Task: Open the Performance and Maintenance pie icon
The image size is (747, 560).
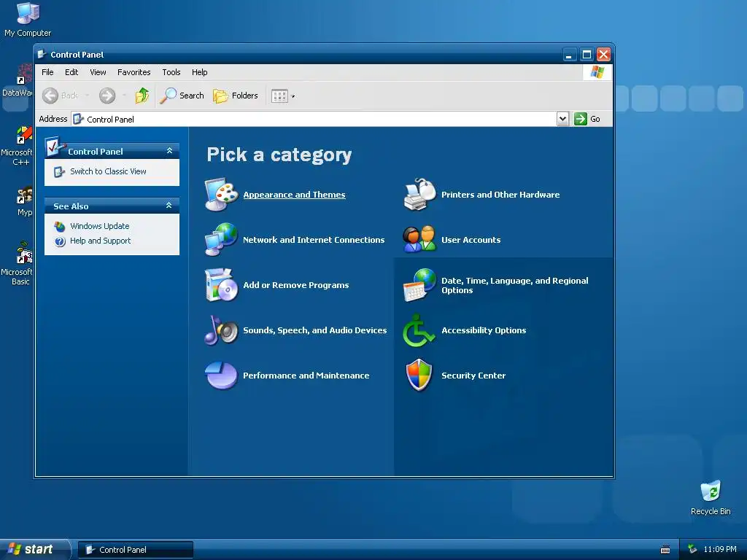Action: click(x=221, y=376)
